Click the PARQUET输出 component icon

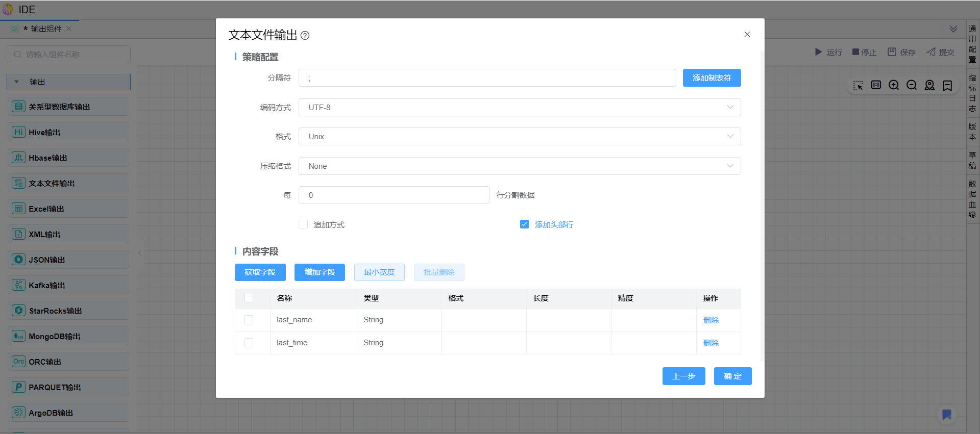pyautogui.click(x=18, y=387)
